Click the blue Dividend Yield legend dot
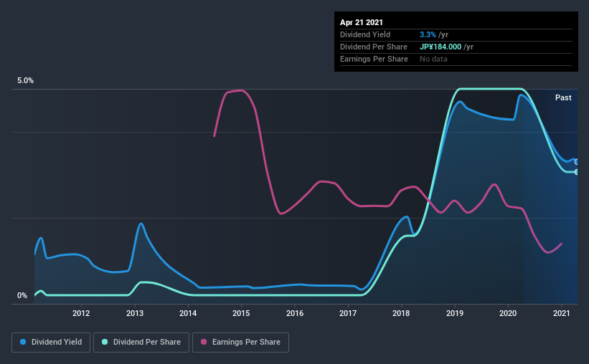 click(23, 342)
